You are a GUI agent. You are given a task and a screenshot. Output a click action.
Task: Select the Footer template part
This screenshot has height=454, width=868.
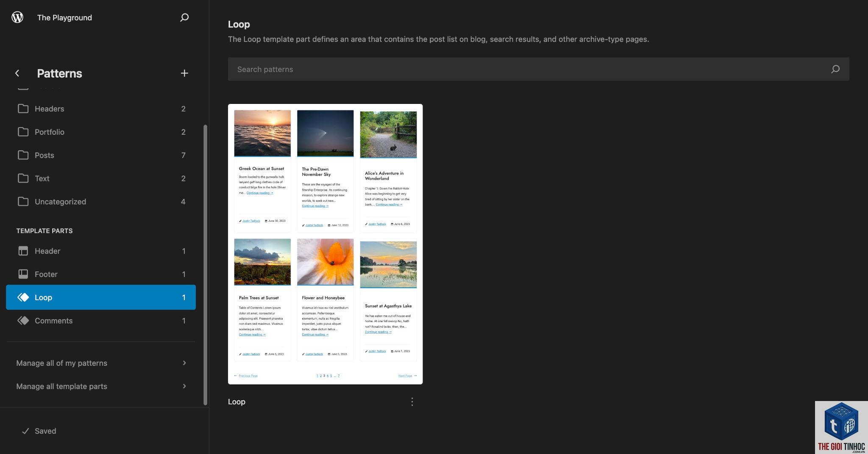[x=101, y=274]
